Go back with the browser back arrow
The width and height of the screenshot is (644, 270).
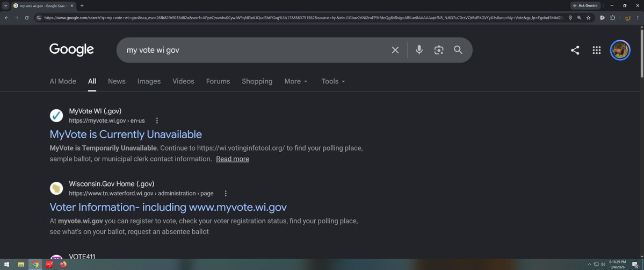[x=6, y=18]
